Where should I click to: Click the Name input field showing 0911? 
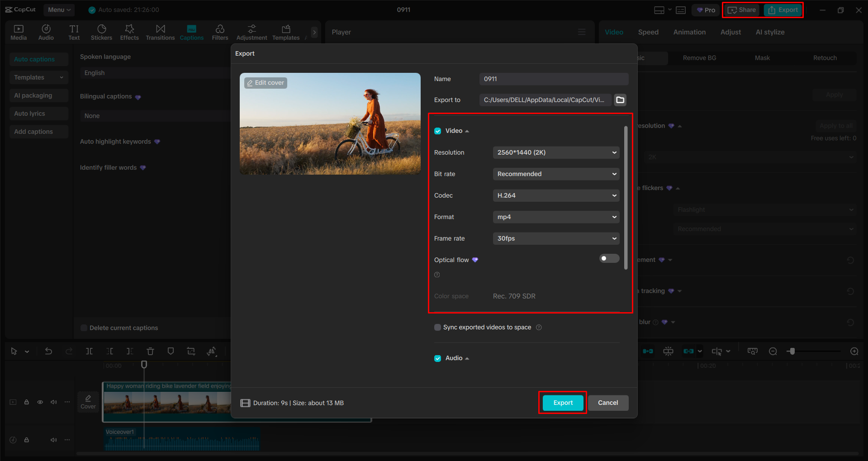click(x=554, y=79)
